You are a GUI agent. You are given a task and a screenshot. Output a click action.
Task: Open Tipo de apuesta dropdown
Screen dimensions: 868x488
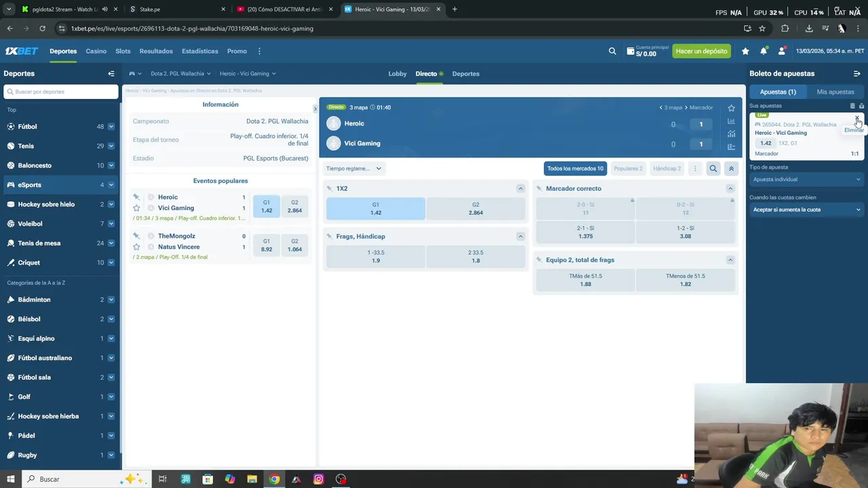click(x=806, y=180)
